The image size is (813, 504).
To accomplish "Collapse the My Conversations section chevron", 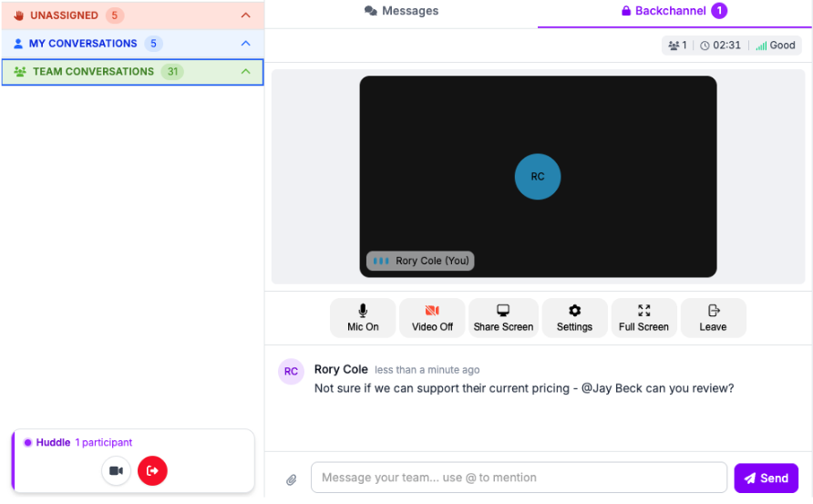I will pyautogui.click(x=246, y=43).
